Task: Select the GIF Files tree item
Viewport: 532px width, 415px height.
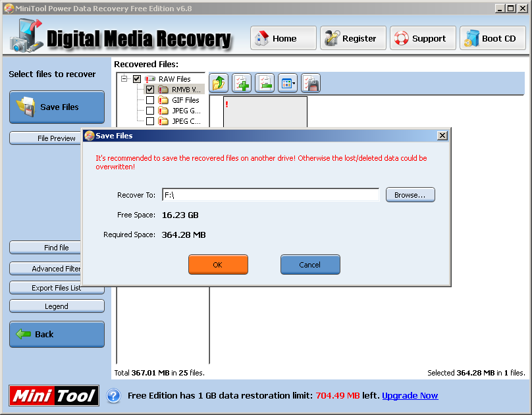Action: click(x=185, y=100)
